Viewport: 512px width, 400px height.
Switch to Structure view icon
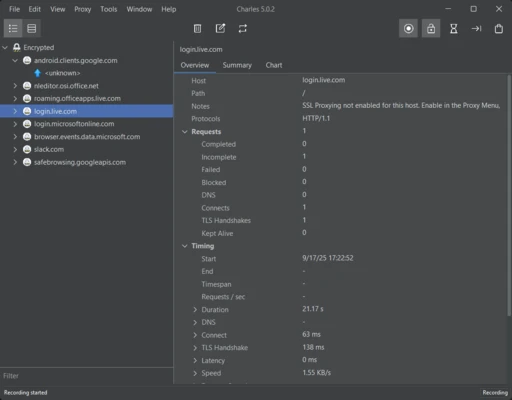(x=13, y=28)
